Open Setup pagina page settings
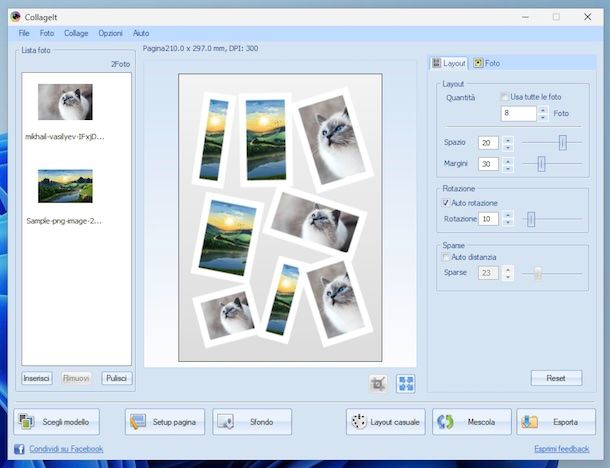 166,422
